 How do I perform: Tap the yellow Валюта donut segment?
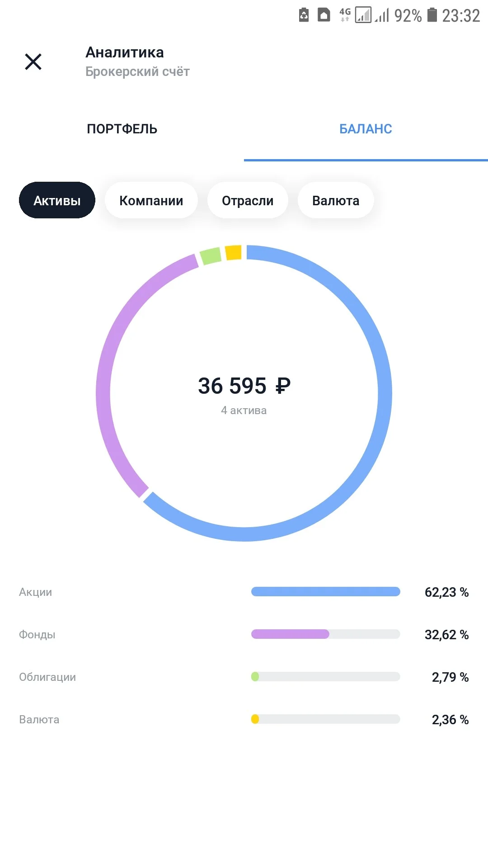point(233,253)
